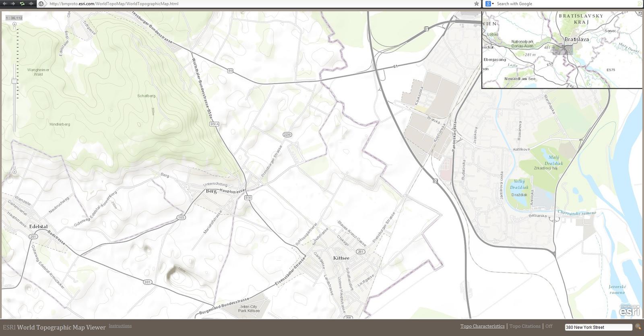
Task: Click the zoom-in arrow above slider
Action: 14,24
